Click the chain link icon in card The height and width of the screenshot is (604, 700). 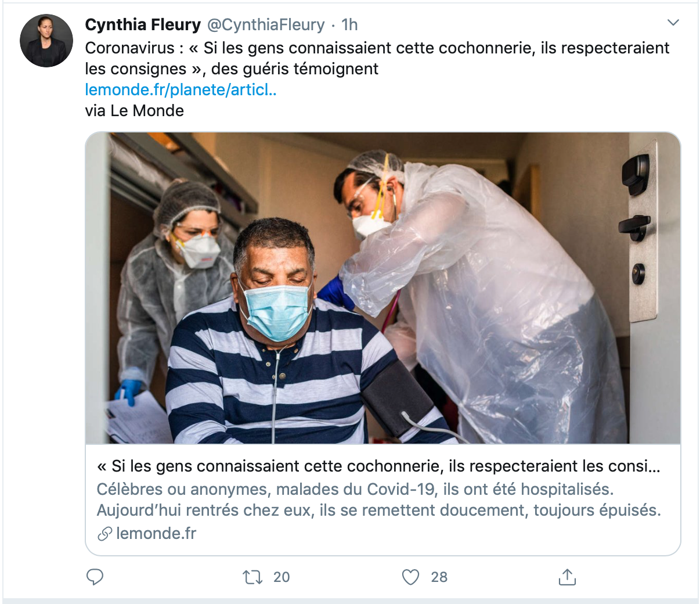point(104,534)
